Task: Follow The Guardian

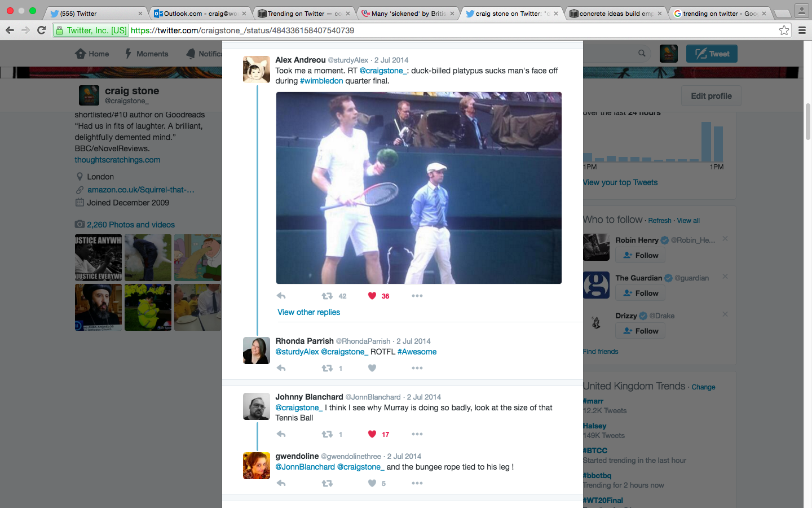Action: tap(641, 293)
